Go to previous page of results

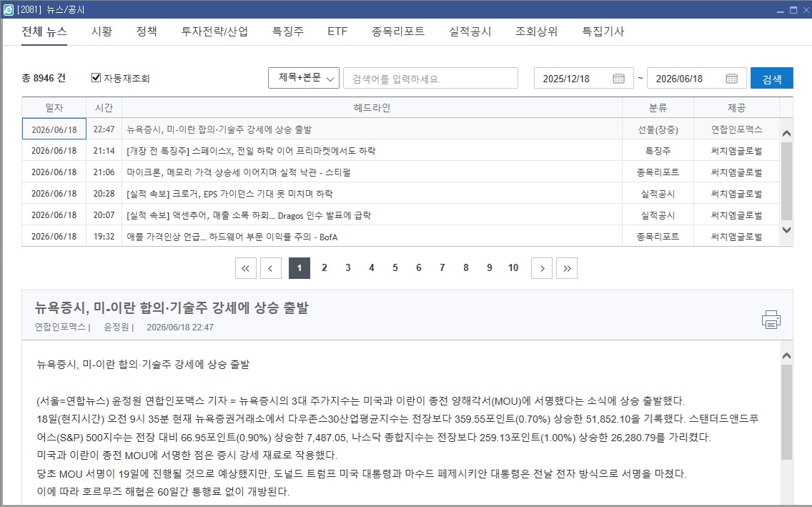click(x=270, y=268)
